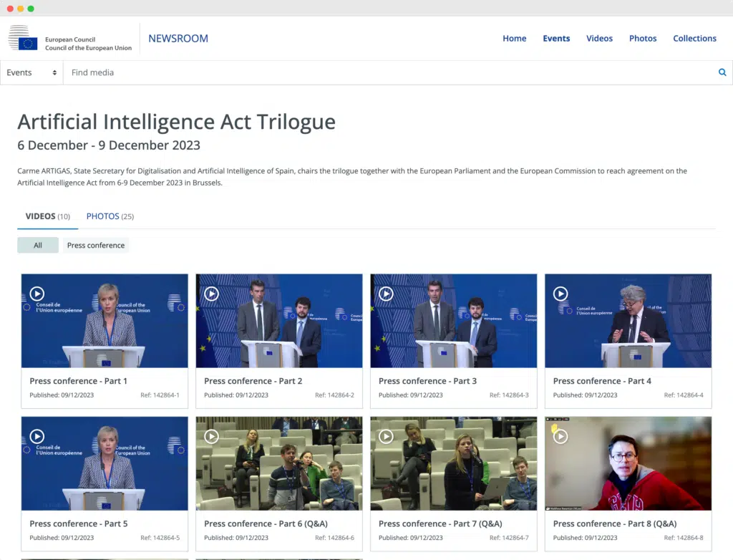
Task: Click the Part 4 video thumbnail
Action: (x=628, y=321)
